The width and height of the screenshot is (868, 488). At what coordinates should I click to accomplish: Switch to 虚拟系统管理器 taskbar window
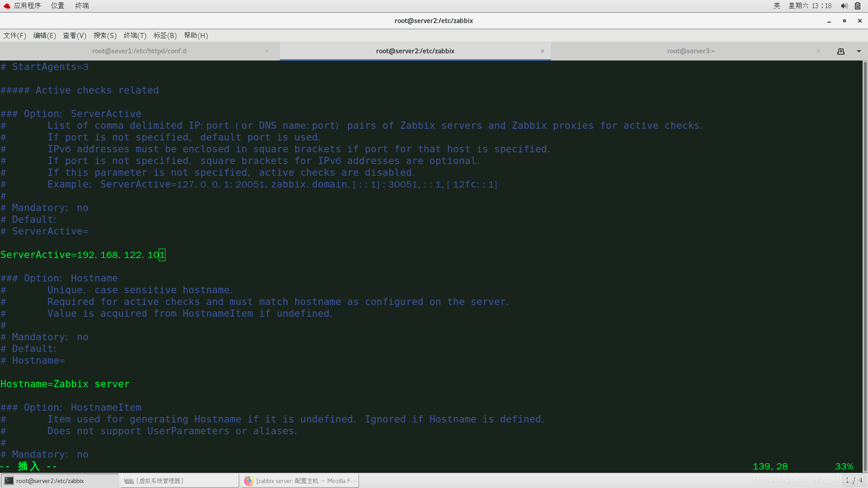(x=179, y=481)
